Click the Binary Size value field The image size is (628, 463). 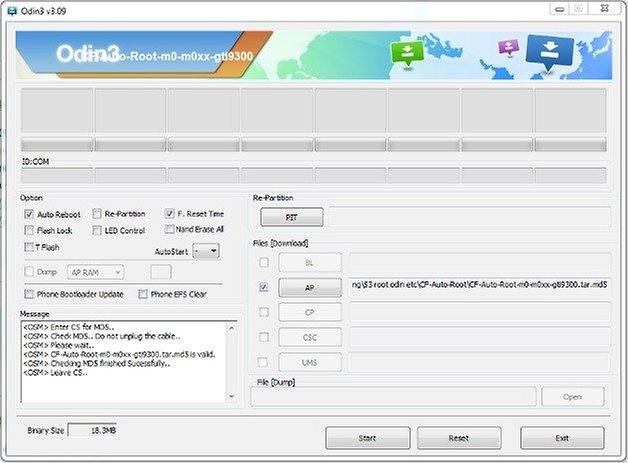click(93, 430)
